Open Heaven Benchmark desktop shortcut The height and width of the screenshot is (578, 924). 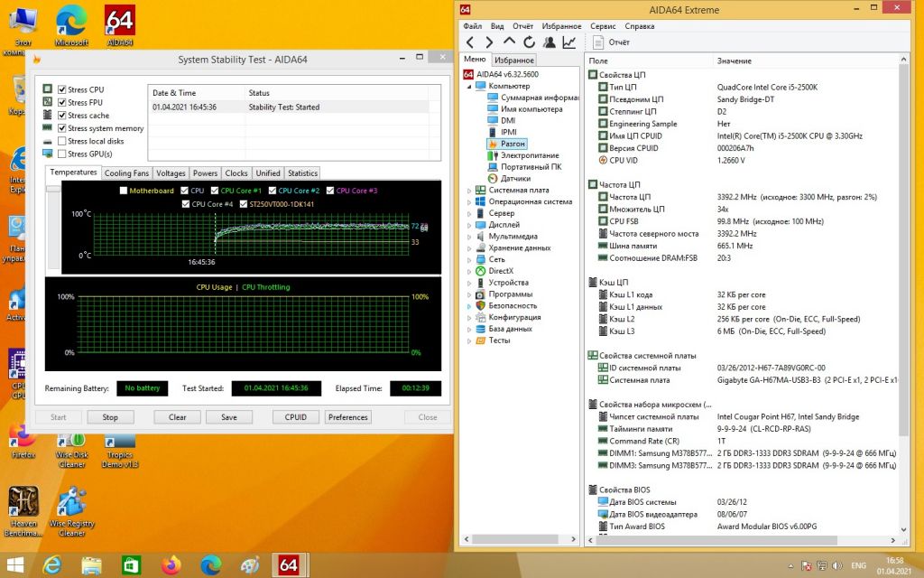(23, 511)
